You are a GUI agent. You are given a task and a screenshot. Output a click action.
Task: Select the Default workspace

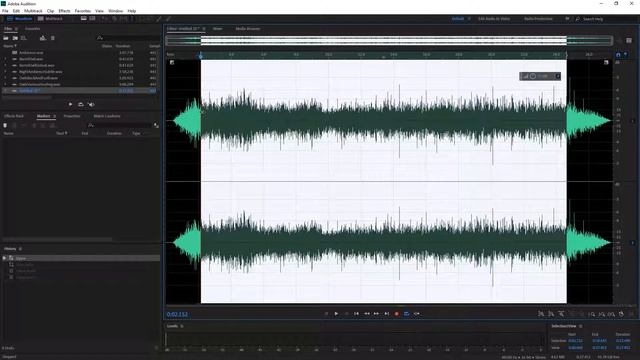click(458, 19)
